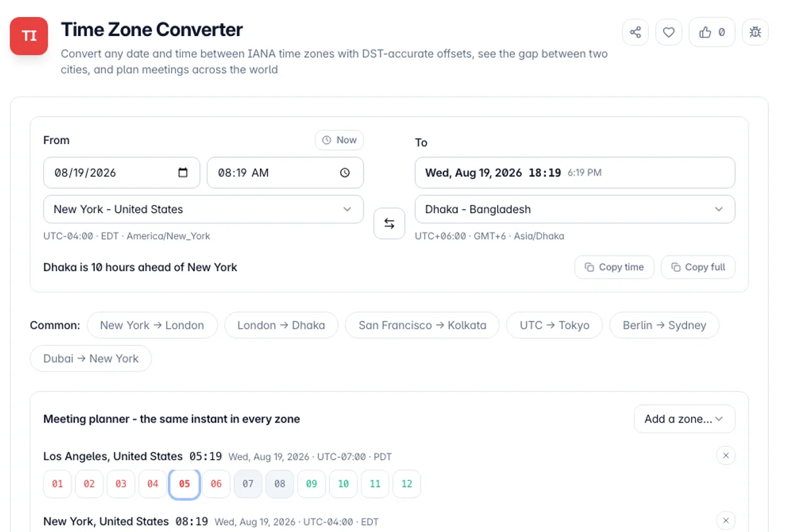
Task: Click the Time Zone Converter heading
Action: coord(152,29)
